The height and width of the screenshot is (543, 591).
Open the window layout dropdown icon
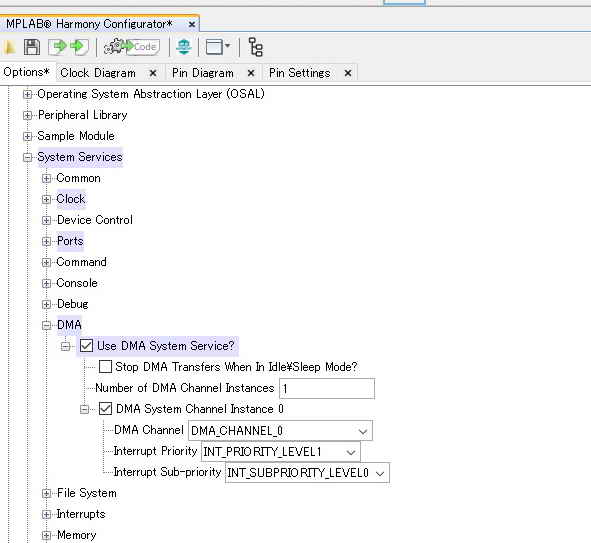218,47
